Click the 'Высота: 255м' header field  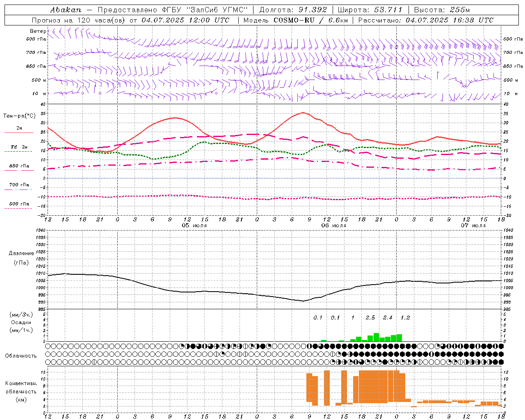click(x=442, y=9)
